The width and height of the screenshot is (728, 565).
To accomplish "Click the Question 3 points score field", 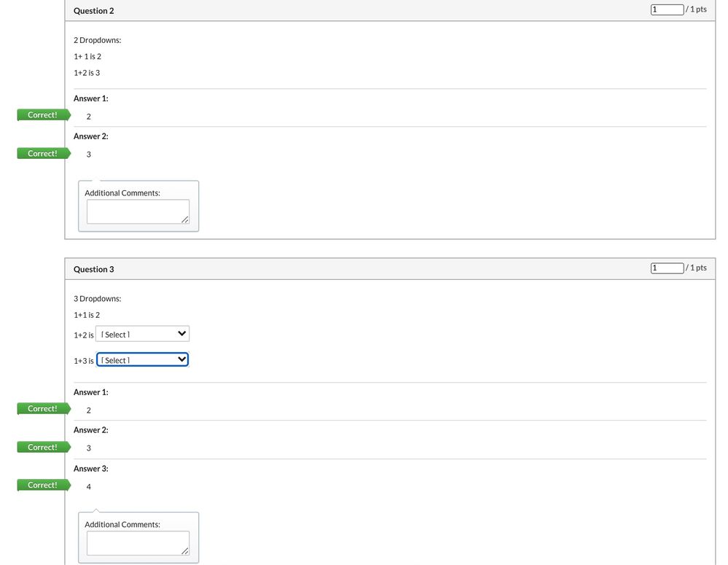I will pyautogui.click(x=667, y=268).
